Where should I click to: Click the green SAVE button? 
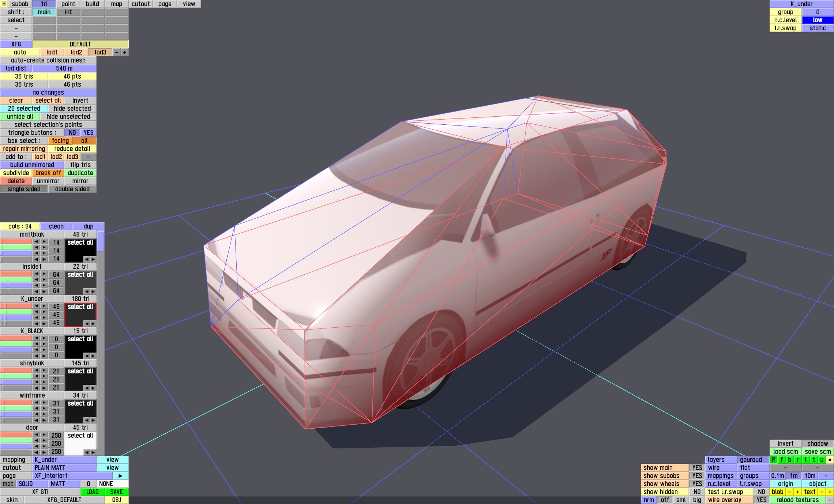[116, 492]
